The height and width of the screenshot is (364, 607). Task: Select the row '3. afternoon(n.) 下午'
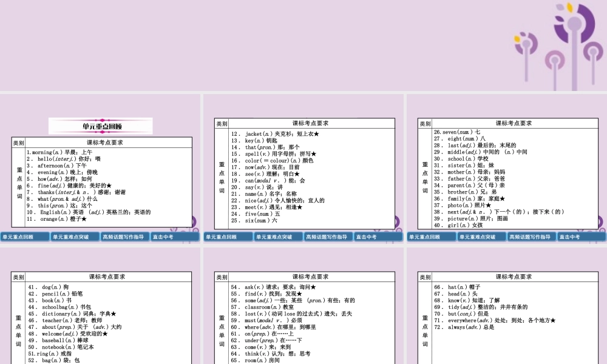(x=56, y=166)
